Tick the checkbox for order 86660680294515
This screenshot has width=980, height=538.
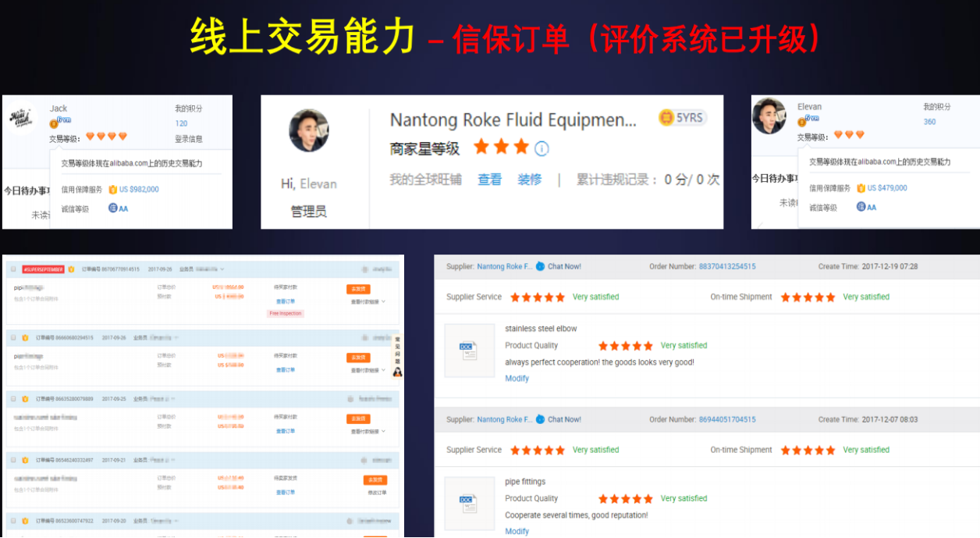[x=13, y=337]
